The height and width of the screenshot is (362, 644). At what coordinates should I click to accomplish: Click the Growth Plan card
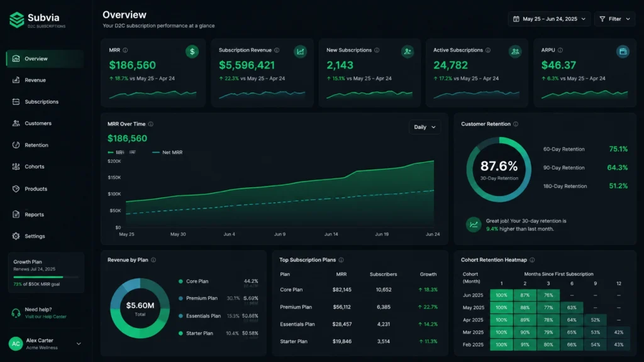point(46,273)
